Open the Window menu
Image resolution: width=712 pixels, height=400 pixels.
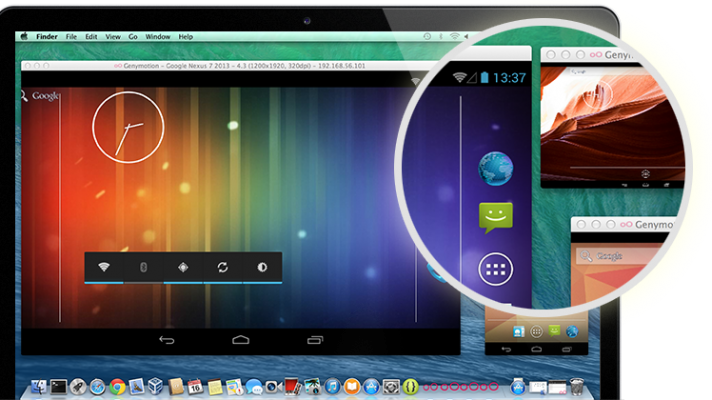coord(158,36)
